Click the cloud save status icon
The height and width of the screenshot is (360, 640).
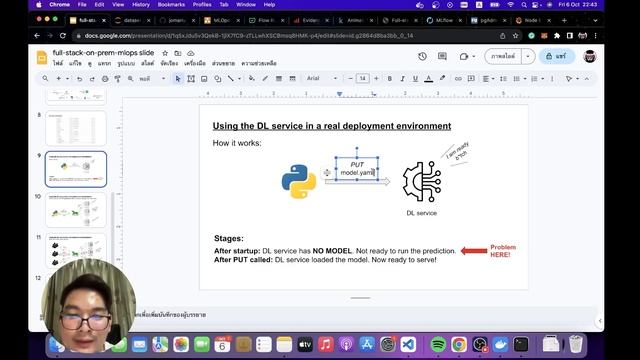coord(191,53)
